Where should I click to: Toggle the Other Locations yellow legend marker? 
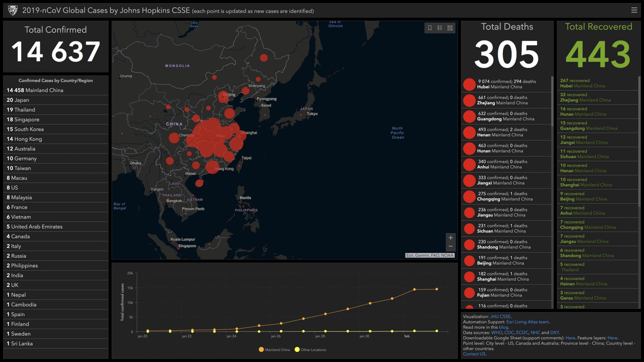point(297,350)
